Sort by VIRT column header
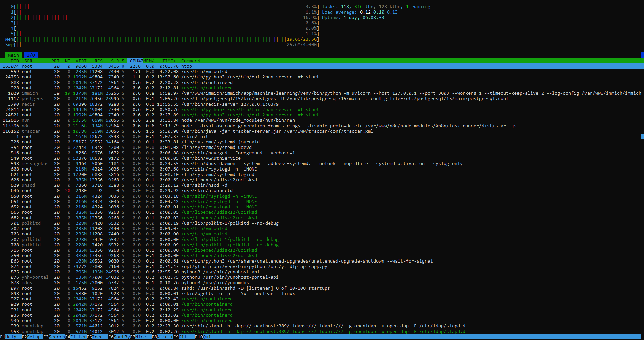This screenshot has width=644, height=340. pyautogui.click(x=81, y=61)
